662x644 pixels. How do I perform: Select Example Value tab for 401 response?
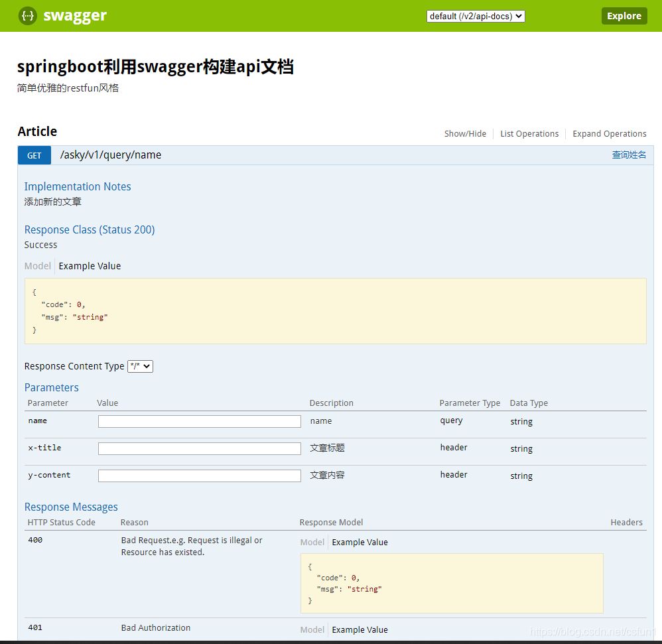[360, 629]
